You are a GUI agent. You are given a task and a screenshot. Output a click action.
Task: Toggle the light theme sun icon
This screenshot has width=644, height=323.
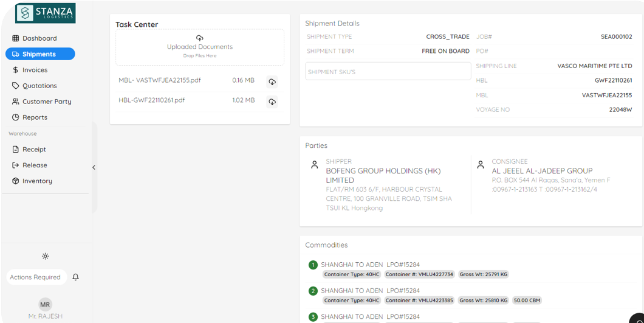click(45, 256)
